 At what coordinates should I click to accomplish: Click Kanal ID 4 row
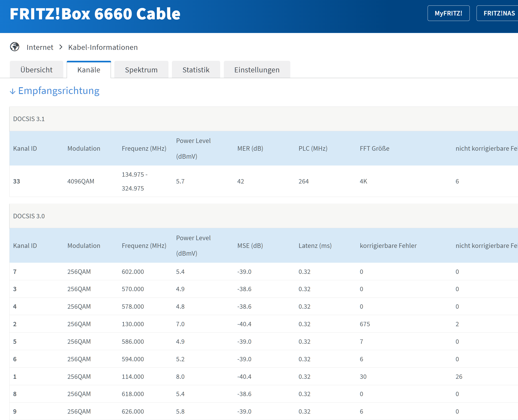pyautogui.click(x=264, y=307)
